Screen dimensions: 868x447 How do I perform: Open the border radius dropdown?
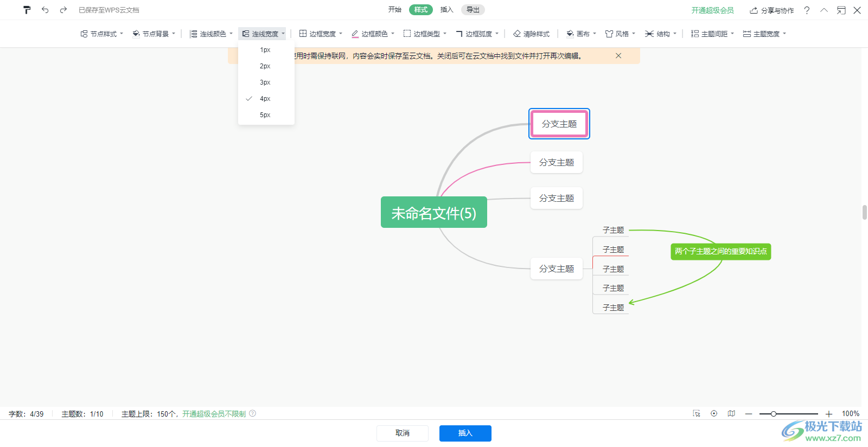pos(477,34)
